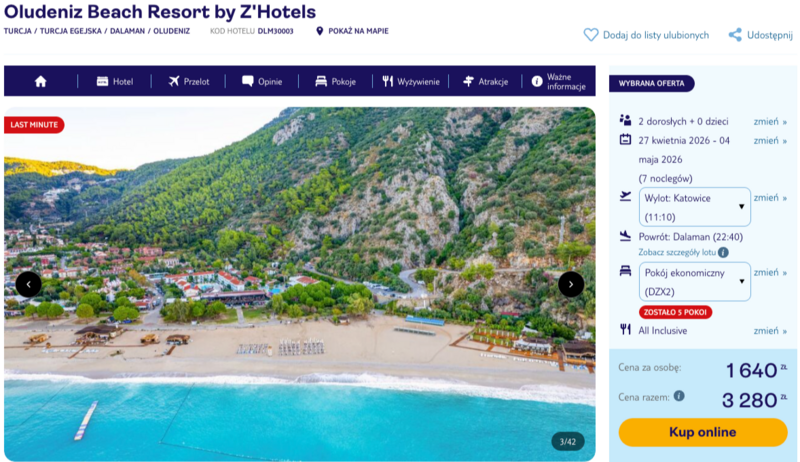The image size is (800, 462).
Task: Click the map pin icon
Action: point(319,31)
